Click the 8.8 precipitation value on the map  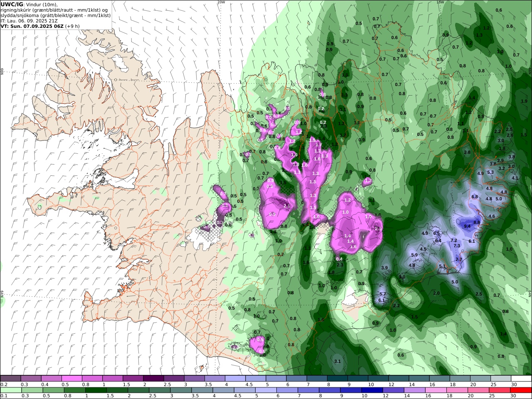coord(477,222)
